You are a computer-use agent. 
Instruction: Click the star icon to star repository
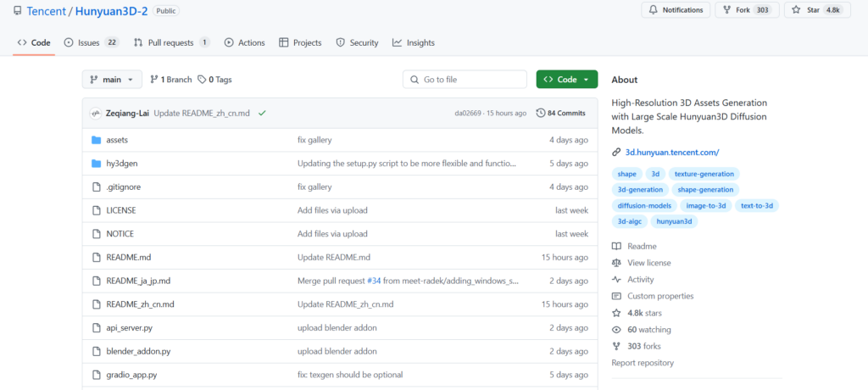[795, 10]
